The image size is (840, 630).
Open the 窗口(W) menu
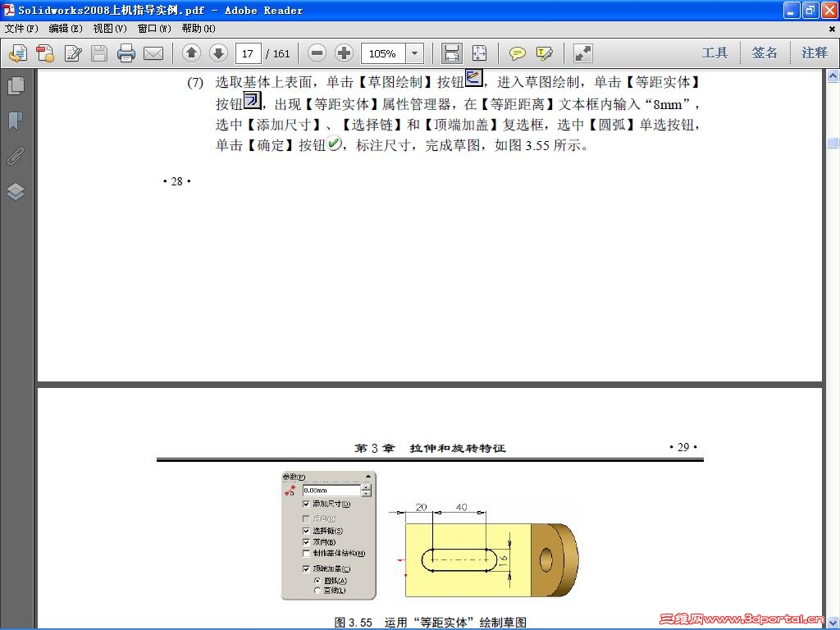(154, 29)
